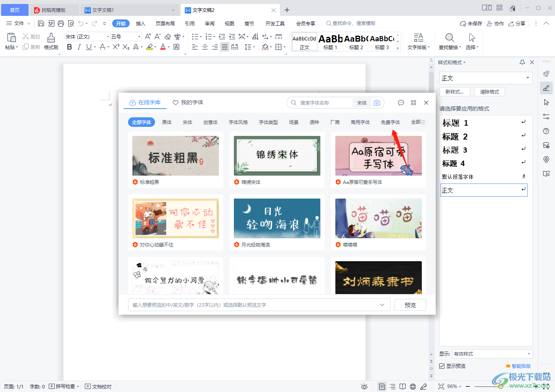The image size is (555, 392).
Task: Select the 锦绣宋体 font thumbnail
Action: click(277, 156)
